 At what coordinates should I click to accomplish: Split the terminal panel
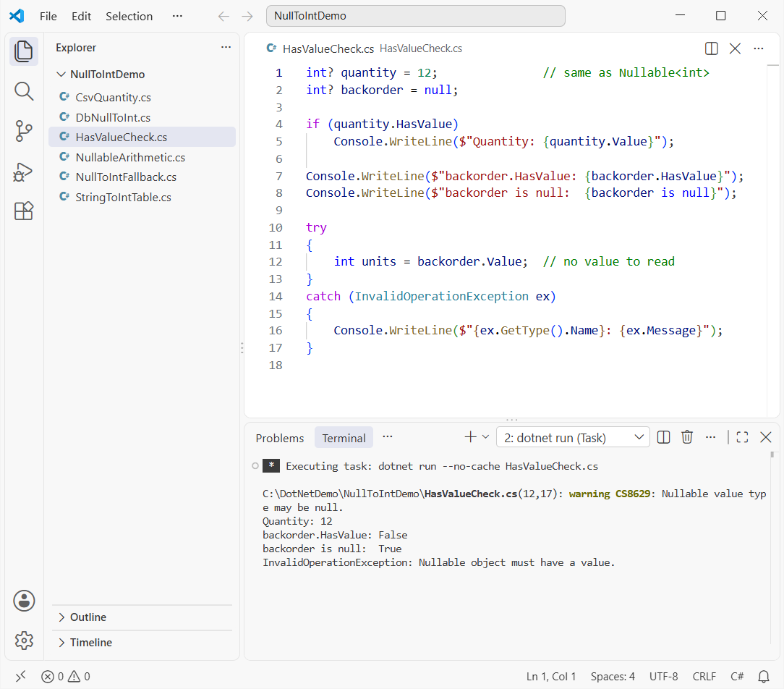point(663,437)
